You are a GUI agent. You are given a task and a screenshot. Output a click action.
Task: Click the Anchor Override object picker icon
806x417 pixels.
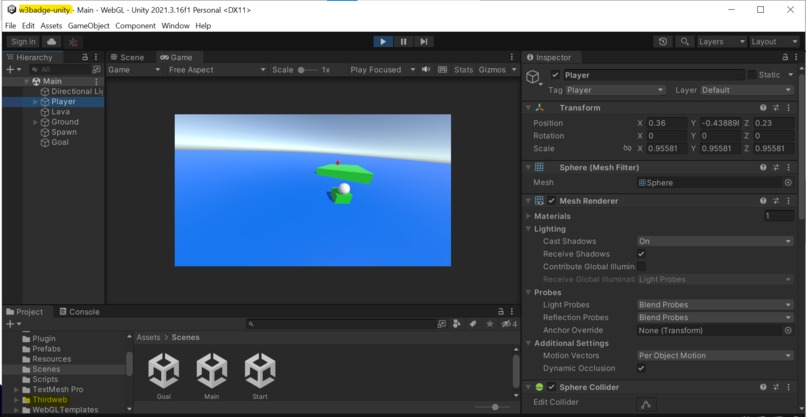coord(788,330)
